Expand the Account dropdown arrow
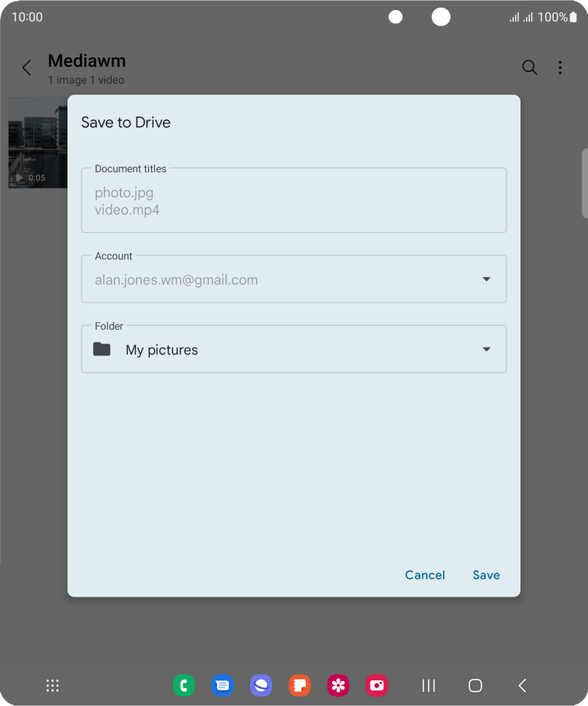Screen dimensions: 588x706 (x=486, y=279)
